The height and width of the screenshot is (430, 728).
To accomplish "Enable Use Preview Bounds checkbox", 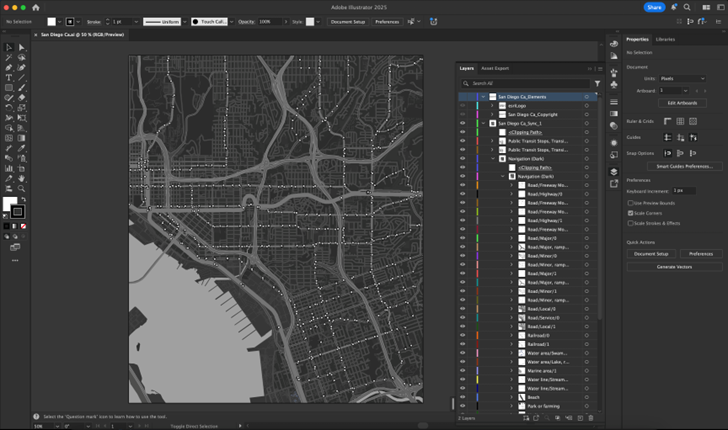I will pos(630,203).
